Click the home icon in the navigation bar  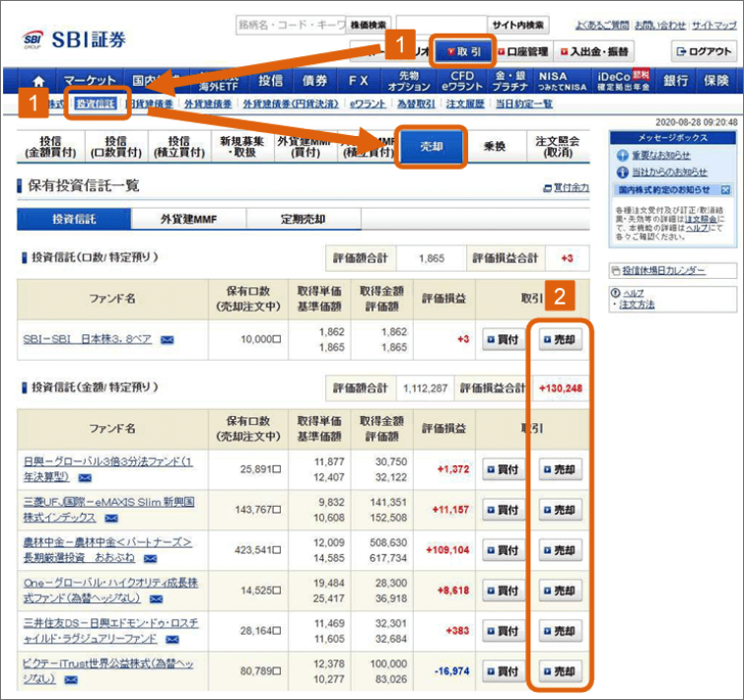38,81
